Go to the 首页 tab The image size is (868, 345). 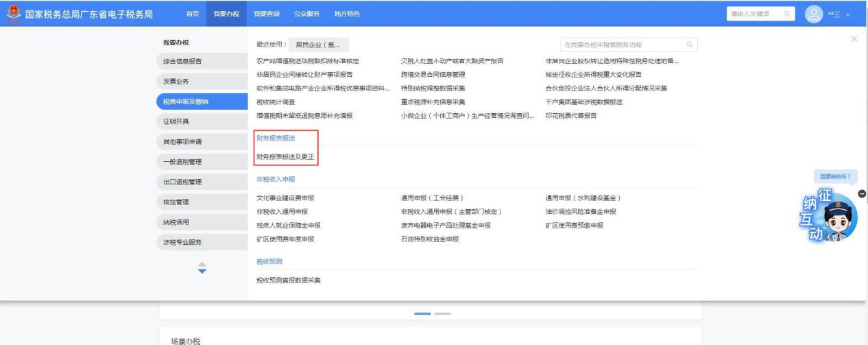pos(193,14)
